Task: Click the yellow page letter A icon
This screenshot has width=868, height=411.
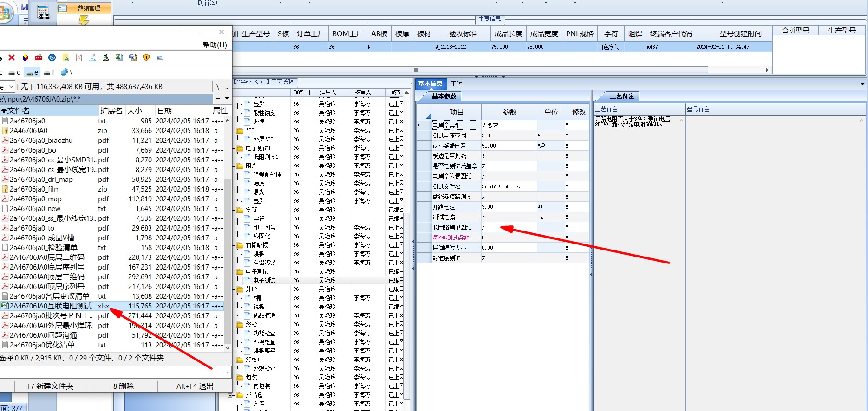Action: [65, 58]
